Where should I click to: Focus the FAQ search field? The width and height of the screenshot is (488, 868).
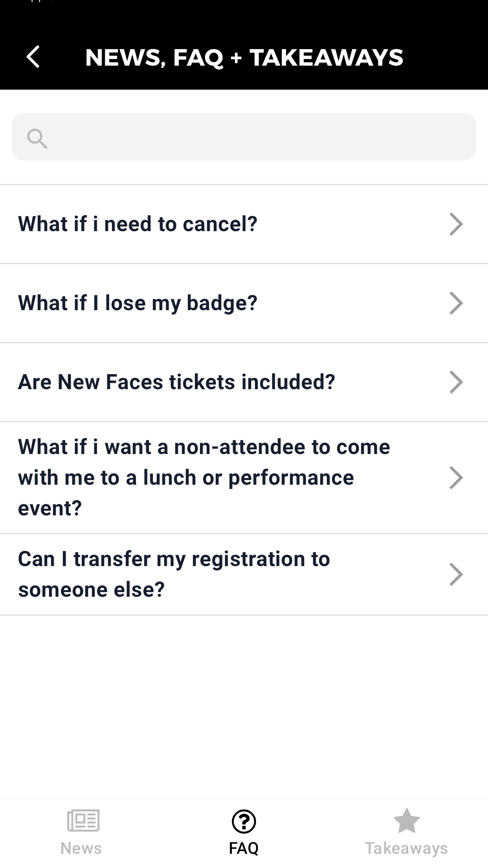259,137
